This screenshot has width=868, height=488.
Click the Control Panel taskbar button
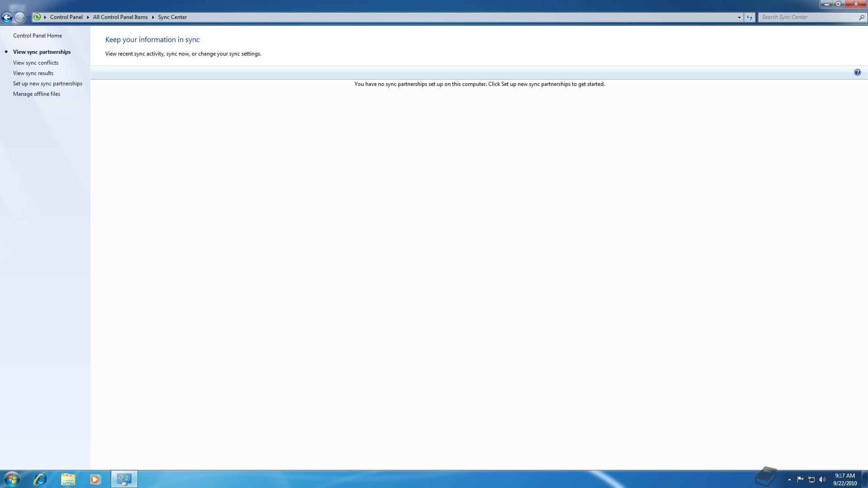tap(124, 479)
